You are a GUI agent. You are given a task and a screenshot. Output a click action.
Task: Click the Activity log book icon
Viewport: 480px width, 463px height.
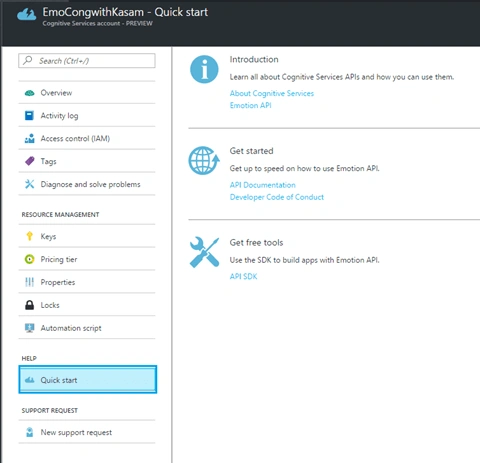pyautogui.click(x=29, y=116)
